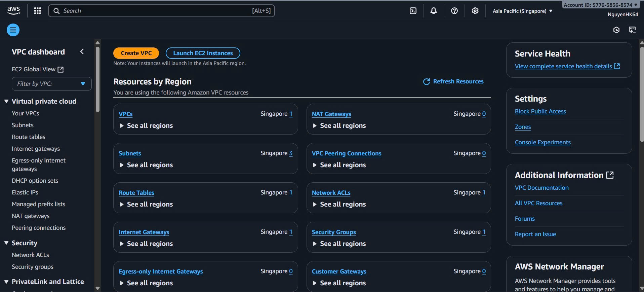Viewport: 644px width, 292px height.
Task: Expand See all regions under Network ACLs card
Action: coord(339,204)
